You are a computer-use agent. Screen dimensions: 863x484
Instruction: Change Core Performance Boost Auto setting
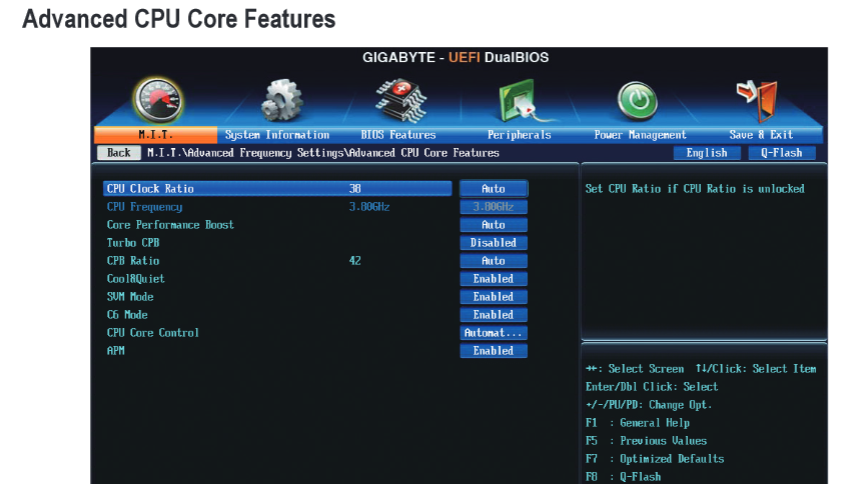[x=494, y=225]
